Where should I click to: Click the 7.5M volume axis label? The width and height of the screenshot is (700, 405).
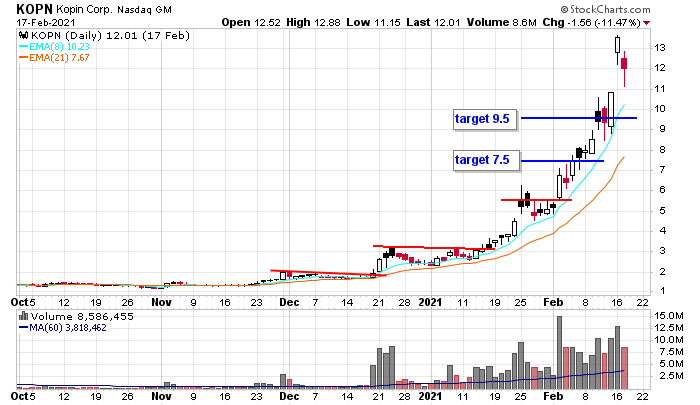pos(671,352)
